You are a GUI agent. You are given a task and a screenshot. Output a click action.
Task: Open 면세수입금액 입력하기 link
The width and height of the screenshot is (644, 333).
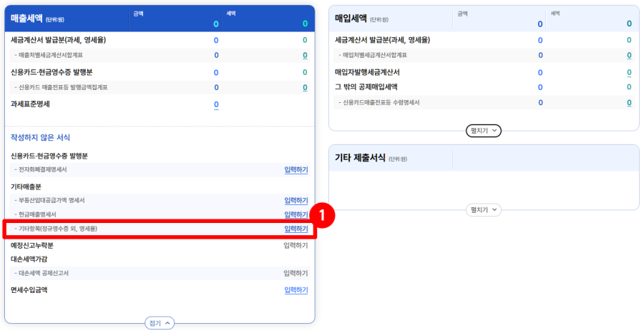pos(296,289)
